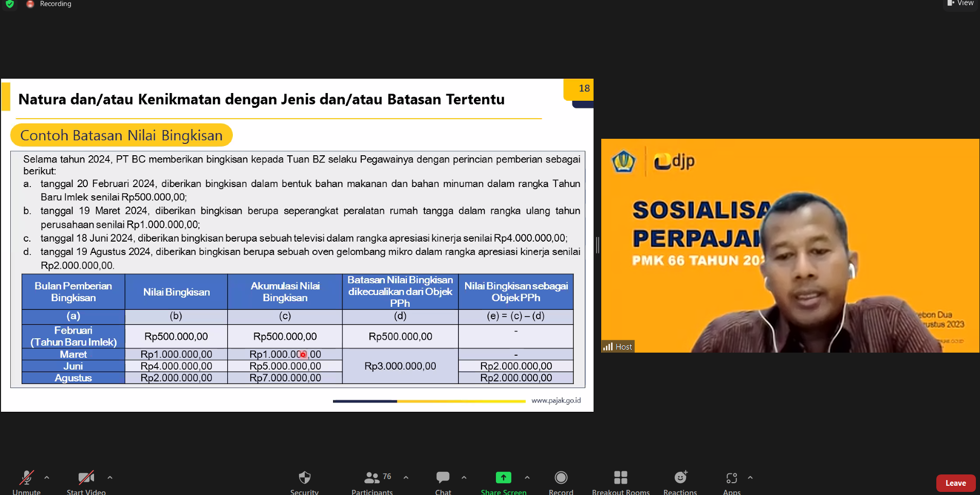The height and width of the screenshot is (495, 980).
Task: Click the red Leave button
Action: (x=955, y=483)
